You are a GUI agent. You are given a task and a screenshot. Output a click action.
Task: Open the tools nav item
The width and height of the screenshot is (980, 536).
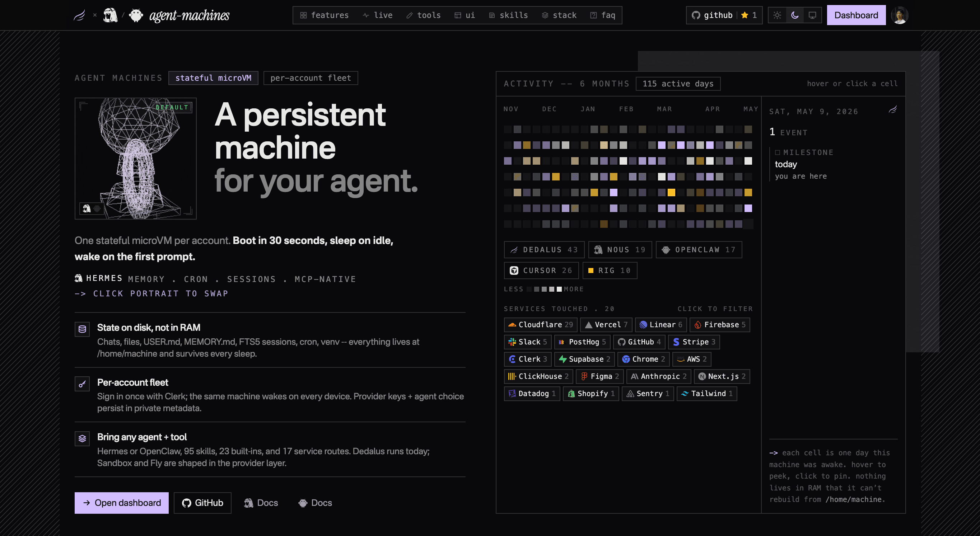(423, 15)
